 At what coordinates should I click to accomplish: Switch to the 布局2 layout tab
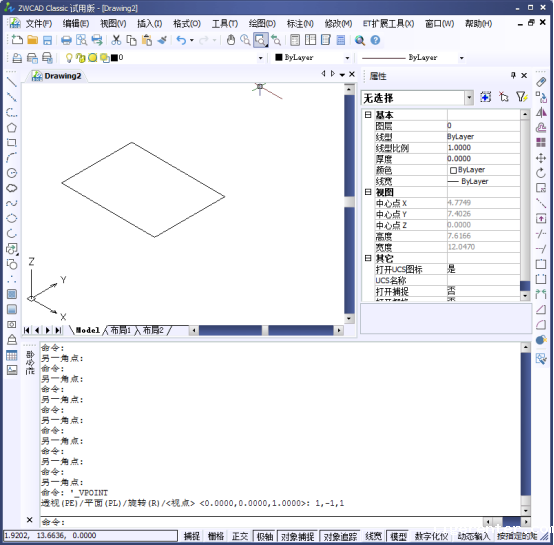(x=153, y=330)
